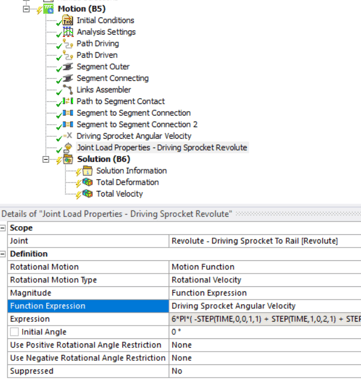Collapse the Motion (B5) tree node
The image size is (361, 388).
click(x=26, y=9)
